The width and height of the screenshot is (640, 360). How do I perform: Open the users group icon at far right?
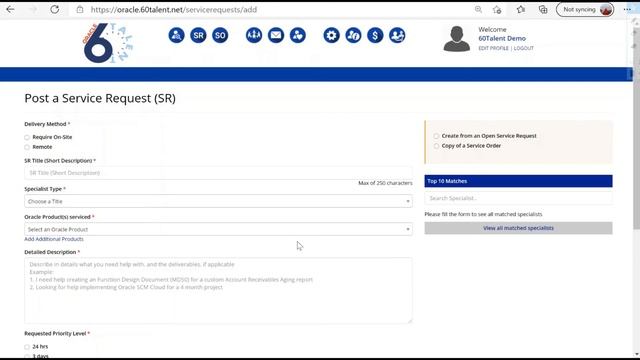point(397,36)
